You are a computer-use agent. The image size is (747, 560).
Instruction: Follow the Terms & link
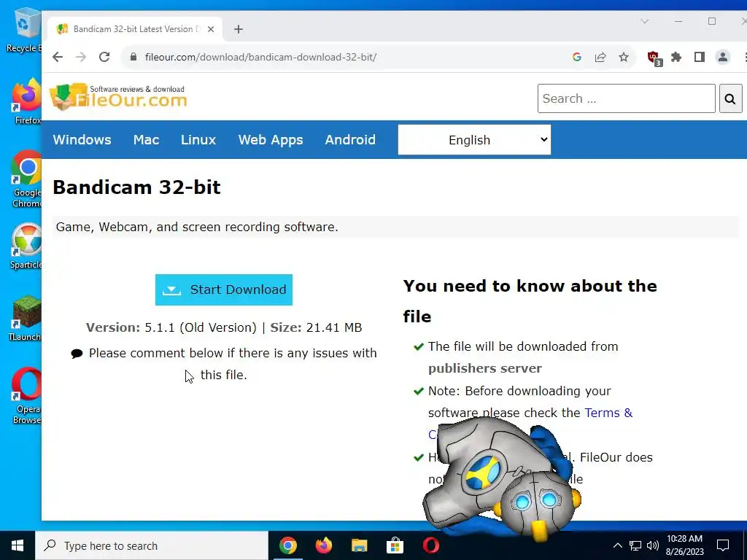[608, 413]
